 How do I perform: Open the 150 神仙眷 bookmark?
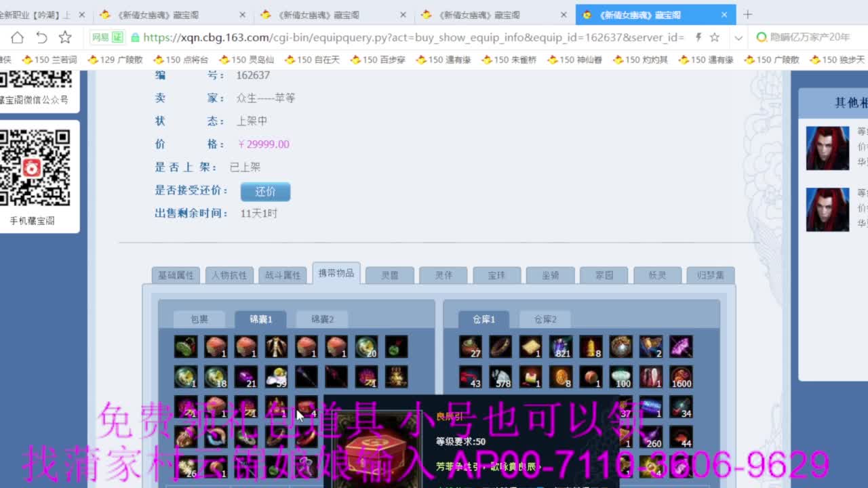[x=575, y=60]
